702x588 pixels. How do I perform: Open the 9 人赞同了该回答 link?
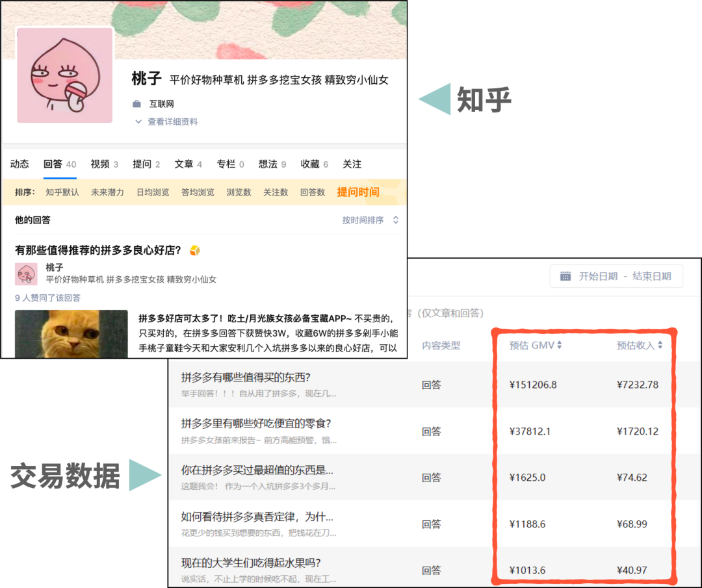point(47,298)
